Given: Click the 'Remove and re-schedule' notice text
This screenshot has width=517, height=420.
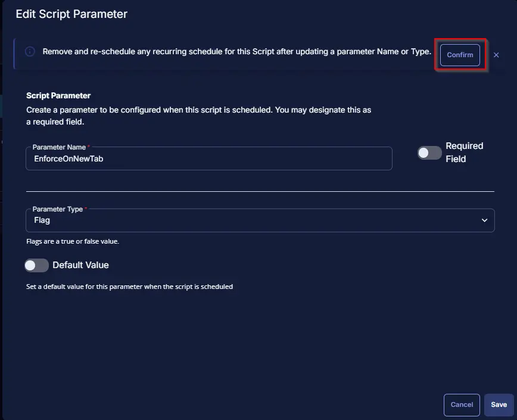Looking at the screenshot, I should pyautogui.click(x=236, y=51).
